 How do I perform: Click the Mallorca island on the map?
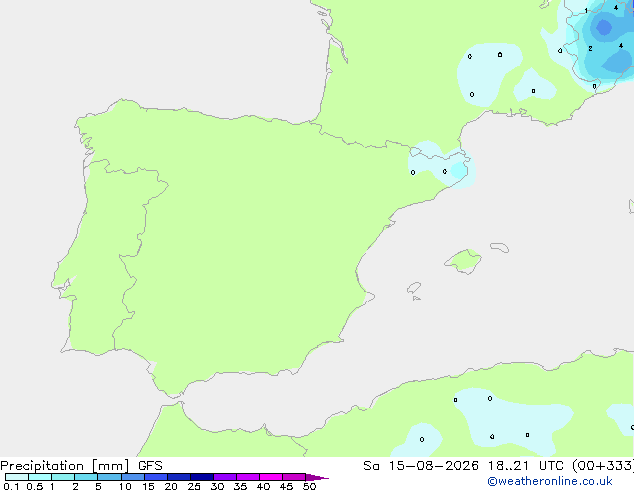coord(464,261)
